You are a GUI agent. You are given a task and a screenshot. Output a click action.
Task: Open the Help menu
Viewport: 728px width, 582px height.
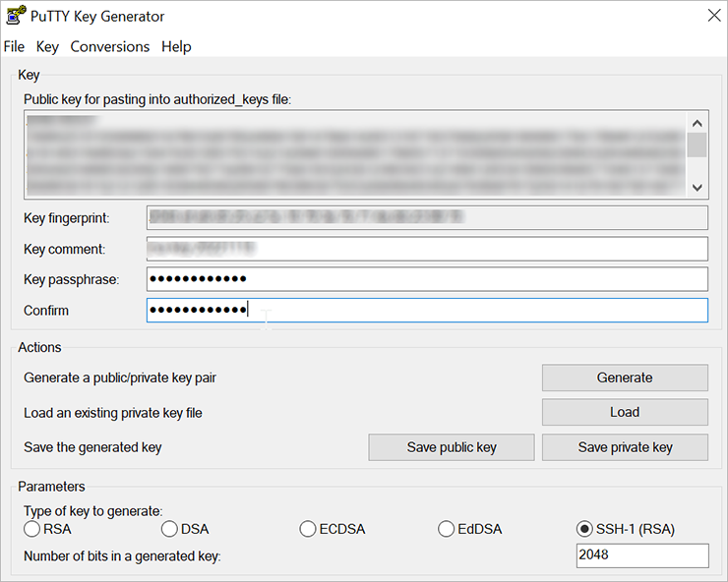(176, 47)
